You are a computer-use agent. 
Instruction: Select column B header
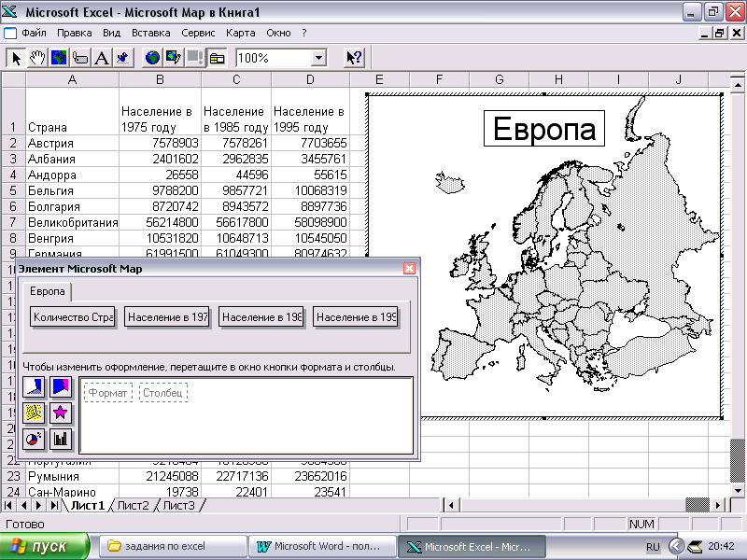click(x=160, y=79)
